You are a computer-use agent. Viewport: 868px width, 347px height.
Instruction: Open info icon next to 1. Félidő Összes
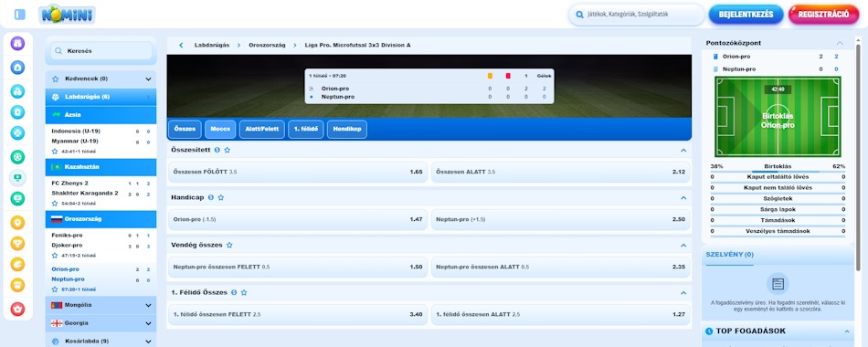[x=234, y=293]
